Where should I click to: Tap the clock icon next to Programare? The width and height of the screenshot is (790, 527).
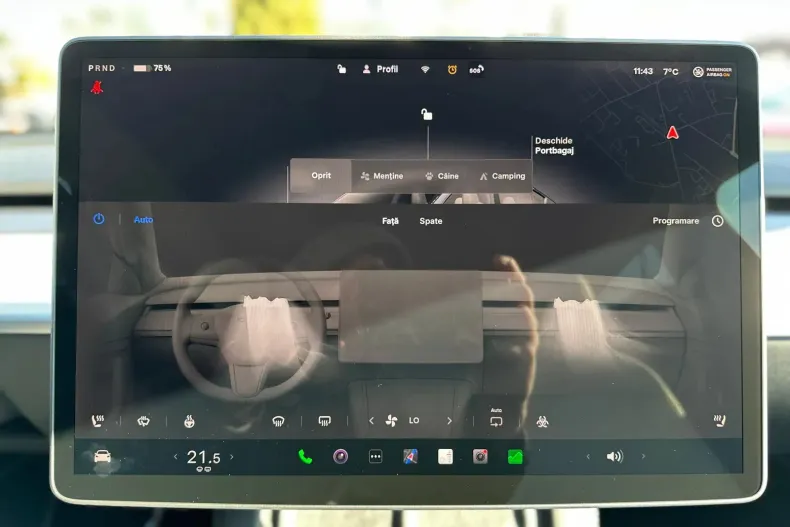(717, 221)
